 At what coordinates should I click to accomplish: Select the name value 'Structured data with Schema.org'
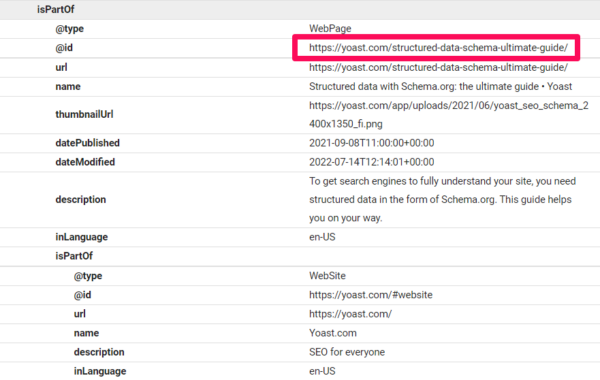click(x=440, y=86)
